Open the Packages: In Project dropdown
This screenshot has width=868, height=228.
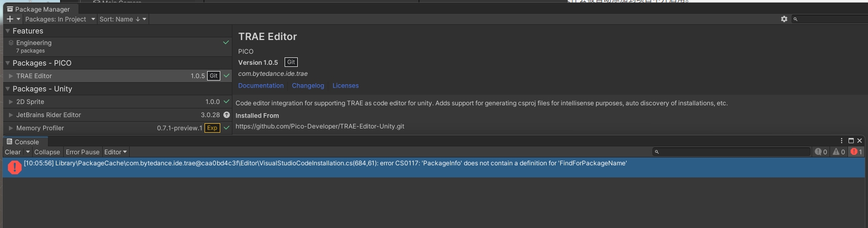click(60, 19)
